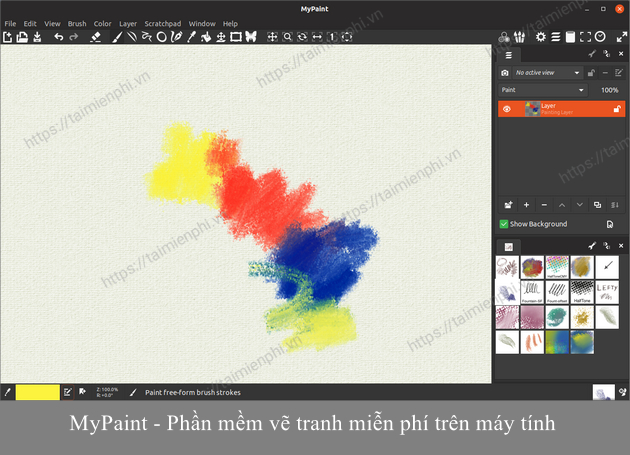Open brush settings gear icon
Image resolution: width=630 pixels, height=455 pixels.
click(541, 37)
